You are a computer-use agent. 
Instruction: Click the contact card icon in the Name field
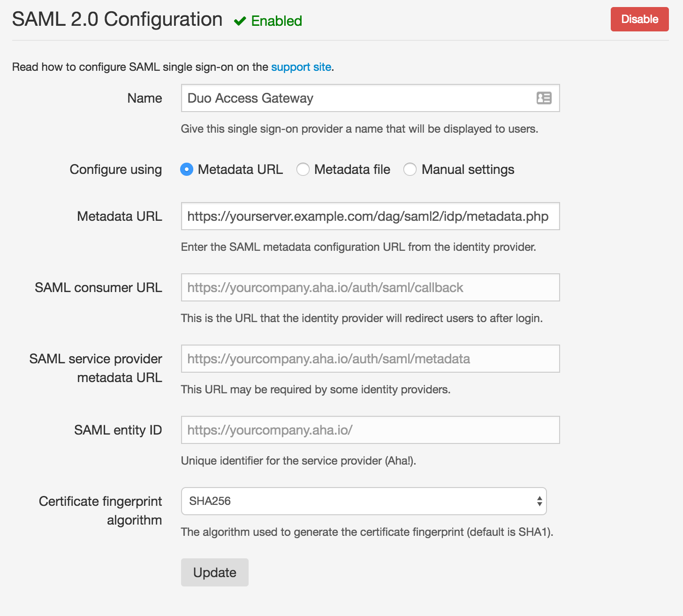click(x=543, y=98)
